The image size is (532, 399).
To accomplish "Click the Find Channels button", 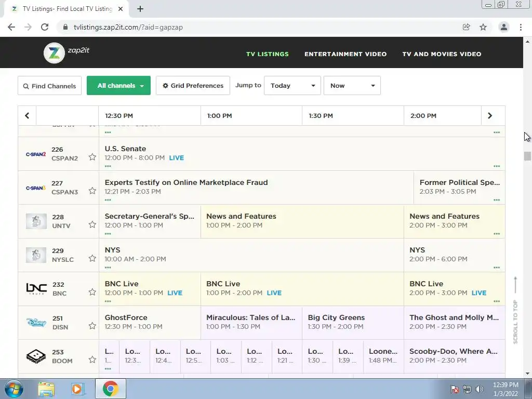I will pos(49,86).
